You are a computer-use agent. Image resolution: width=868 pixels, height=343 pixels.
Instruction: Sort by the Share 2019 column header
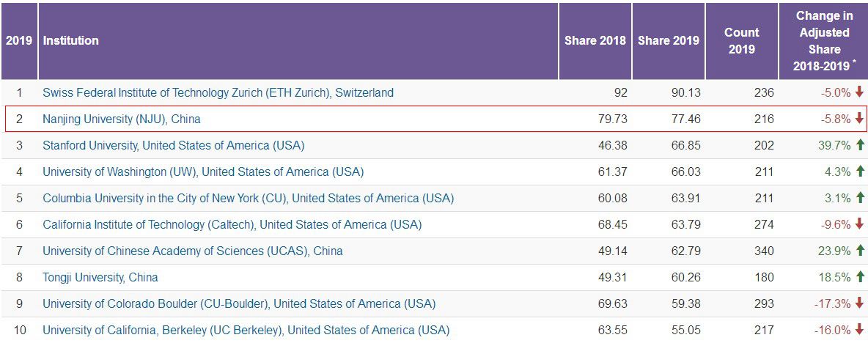668,40
